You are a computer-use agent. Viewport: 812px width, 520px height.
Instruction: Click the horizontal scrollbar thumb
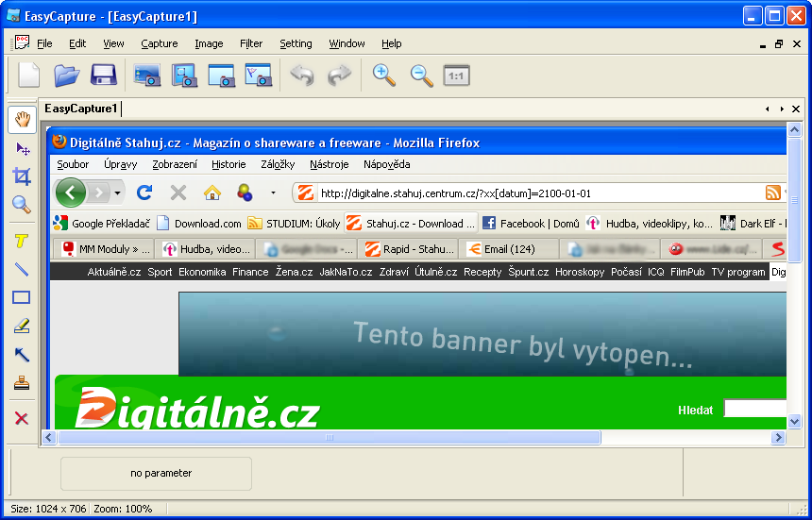coord(330,438)
